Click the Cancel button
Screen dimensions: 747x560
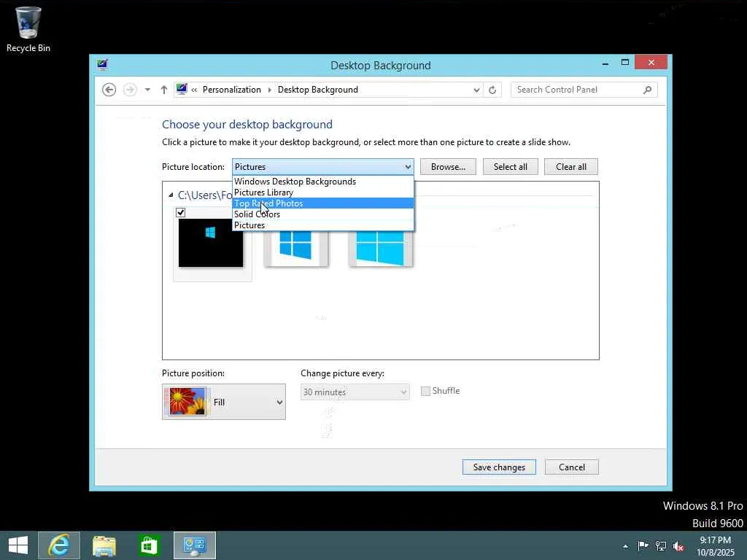click(x=572, y=467)
